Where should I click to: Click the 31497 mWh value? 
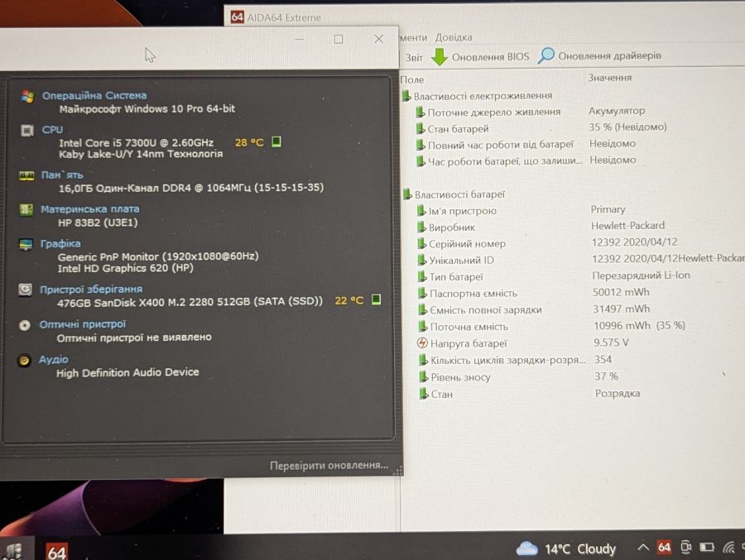coord(621,309)
